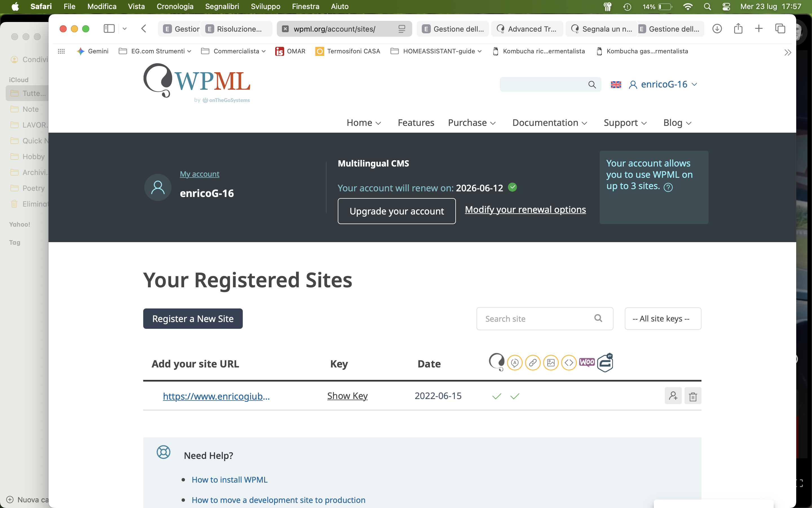
Task: Open https://www.enricogiub... site link
Action: (217, 396)
